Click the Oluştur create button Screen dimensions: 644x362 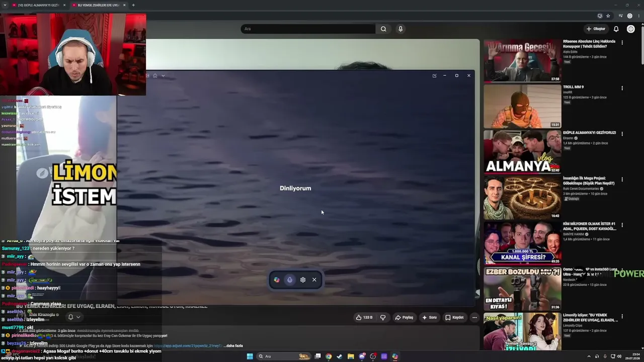click(596, 29)
